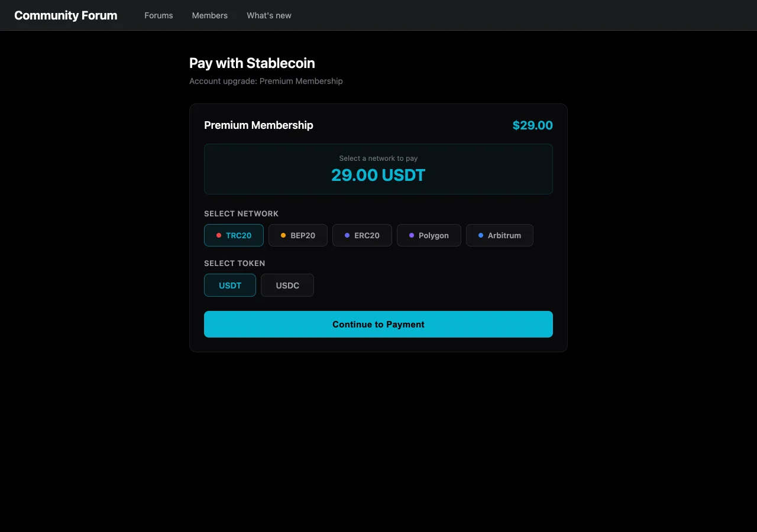Click the $29.00 price label
Image resolution: width=757 pixels, height=532 pixels.
tap(532, 125)
